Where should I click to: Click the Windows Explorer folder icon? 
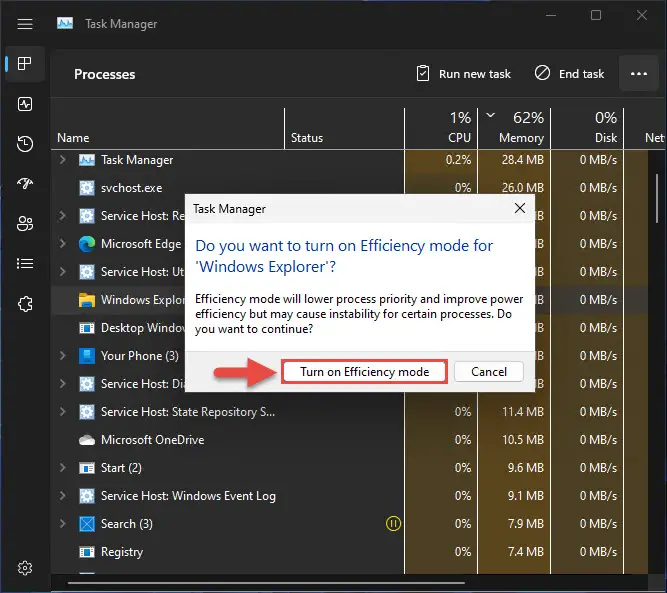[87, 300]
